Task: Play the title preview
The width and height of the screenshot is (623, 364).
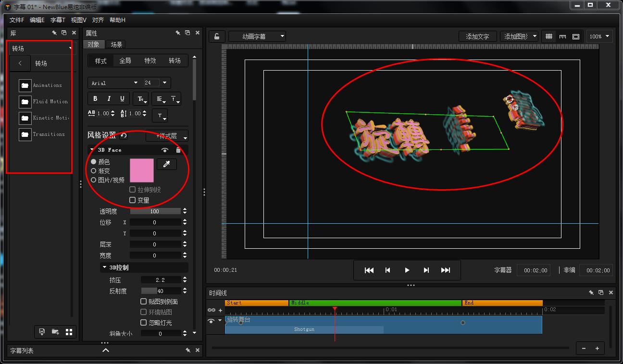Action: pyautogui.click(x=407, y=270)
